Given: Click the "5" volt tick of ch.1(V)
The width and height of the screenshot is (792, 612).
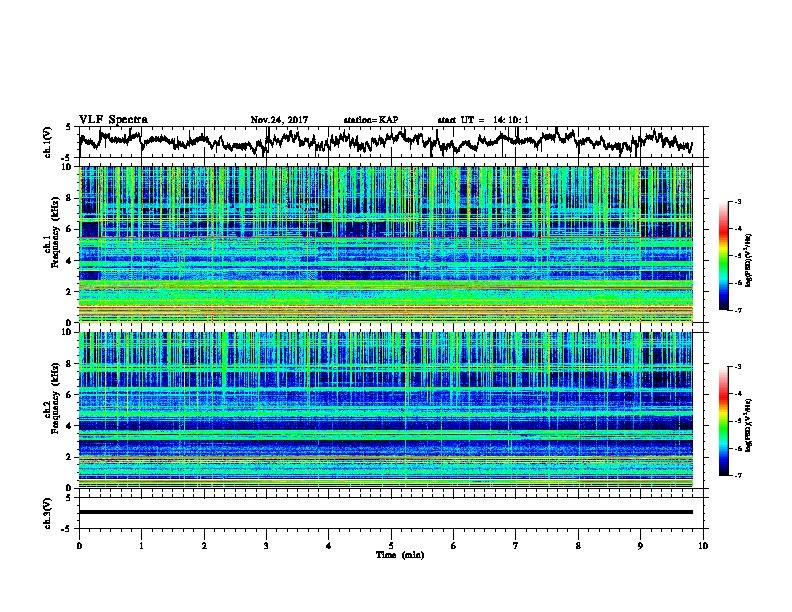Looking at the screenshot, I should tap(68, 127).
